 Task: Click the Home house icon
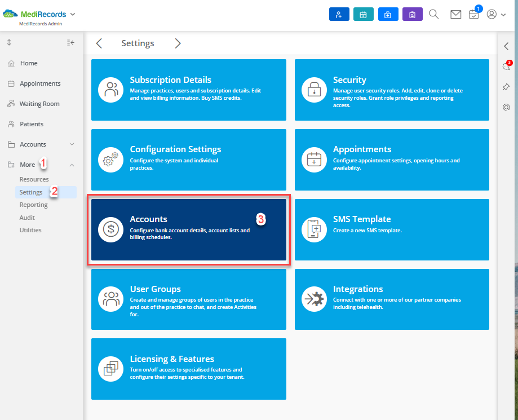pyautogui.click(x=11, y=63)
